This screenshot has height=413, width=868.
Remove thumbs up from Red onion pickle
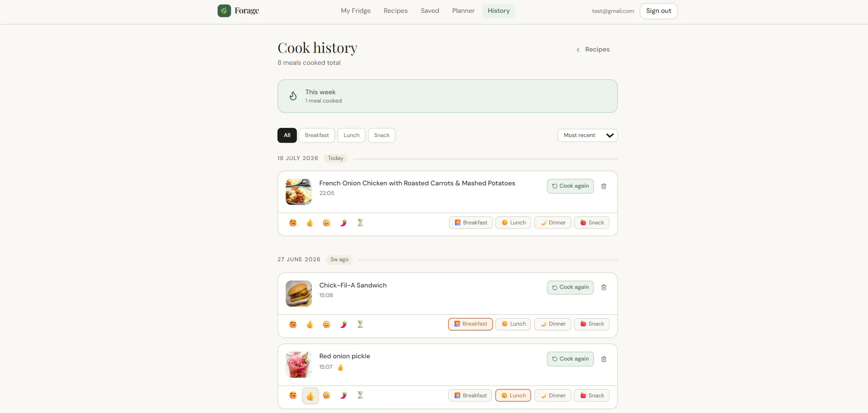tap(310, 396)
